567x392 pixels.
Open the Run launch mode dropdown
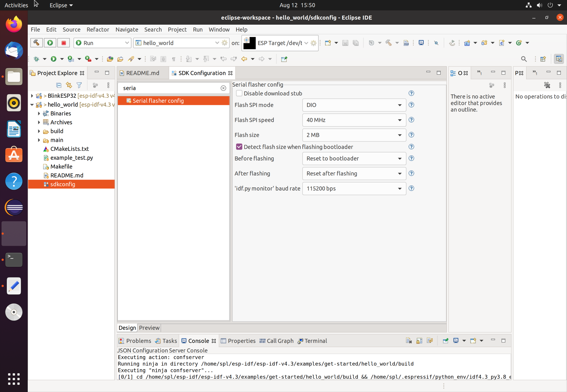[102, 43]
